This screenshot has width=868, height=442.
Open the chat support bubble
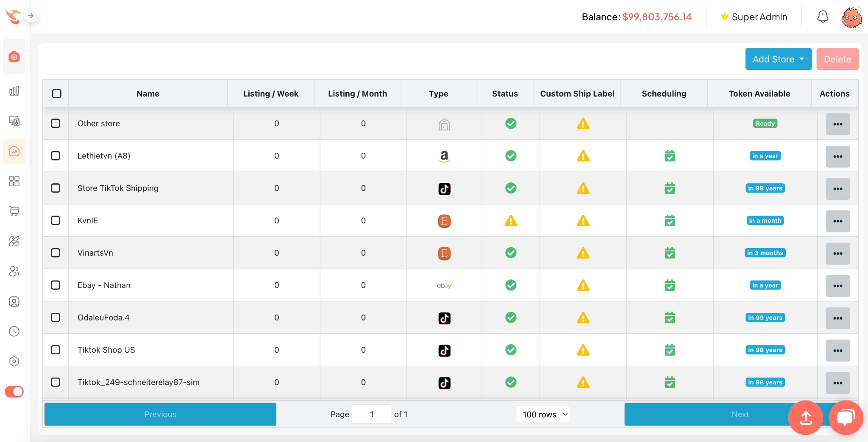point(845,417)
